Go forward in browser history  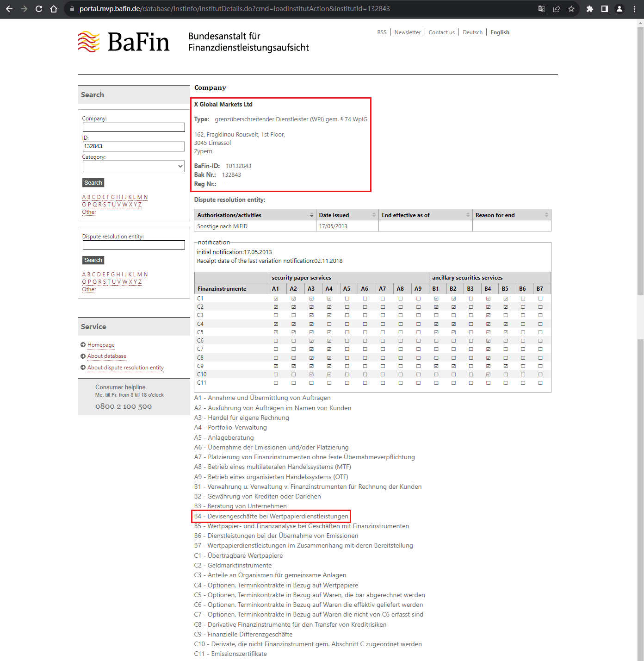point(24,9)
